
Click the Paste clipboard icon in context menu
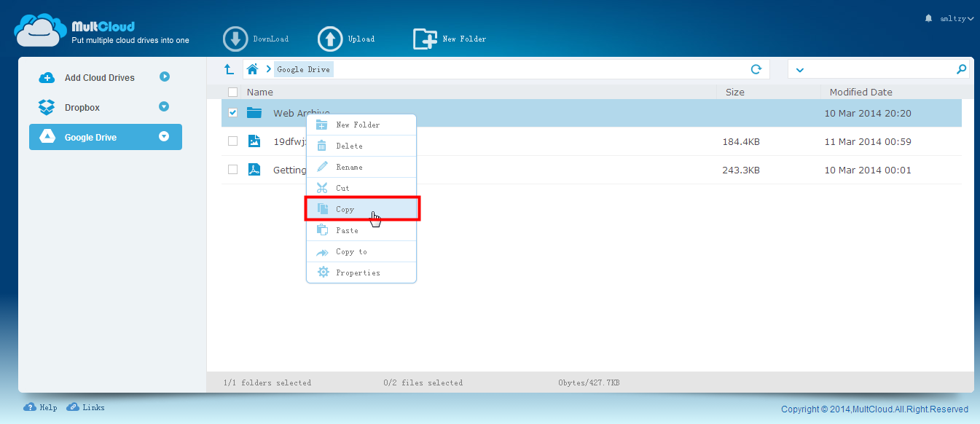(x=322, y=230)
